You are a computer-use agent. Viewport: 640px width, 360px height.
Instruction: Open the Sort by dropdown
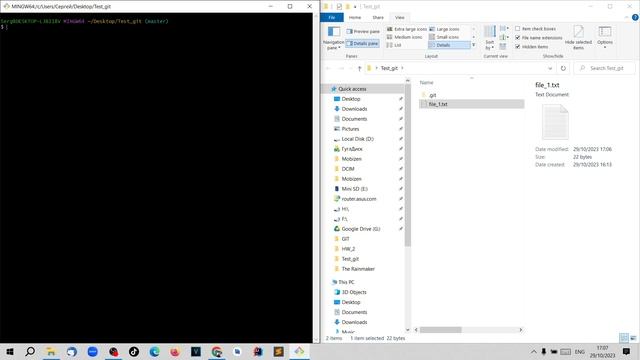tap(489, 38)
